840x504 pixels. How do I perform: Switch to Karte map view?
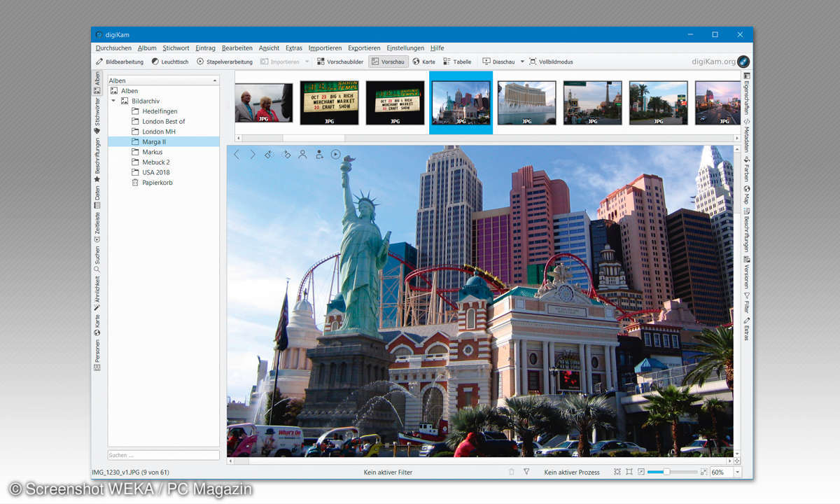(423, 62)
